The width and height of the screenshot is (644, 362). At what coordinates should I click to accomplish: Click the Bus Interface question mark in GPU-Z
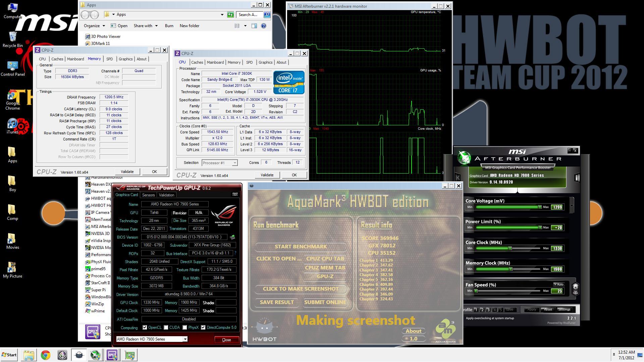235,253
